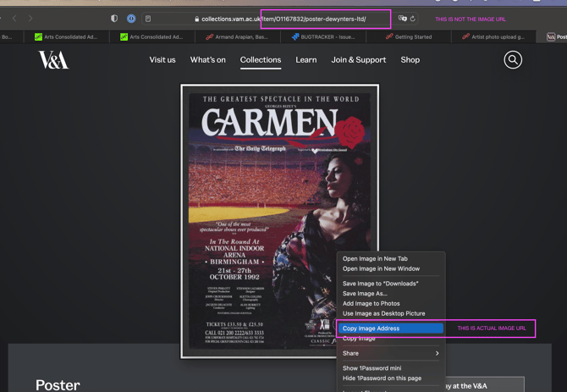Choose Use Image as Desktop Picture
567x392 pixels.
pyautogui.click(x=390, y=313)
